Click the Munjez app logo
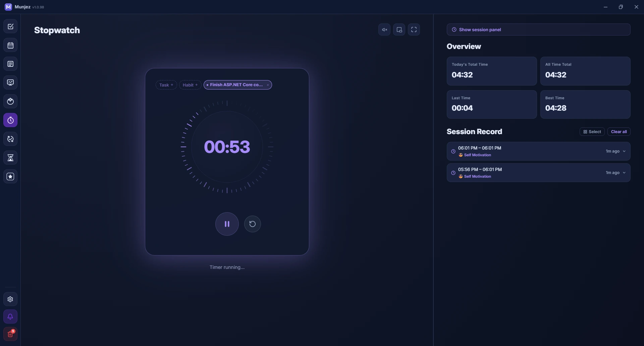The image size is (644, 346). coord(8,7)
